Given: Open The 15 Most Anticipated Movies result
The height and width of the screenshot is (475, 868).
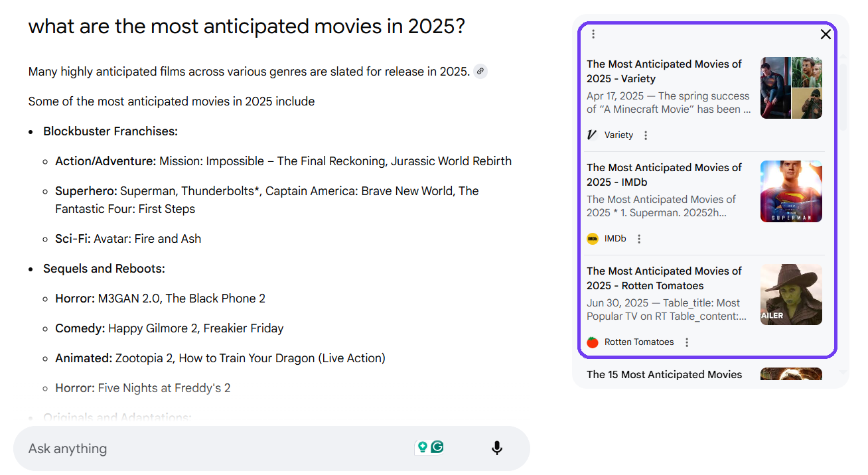Looking at the screenshot, I should point(664,375).
